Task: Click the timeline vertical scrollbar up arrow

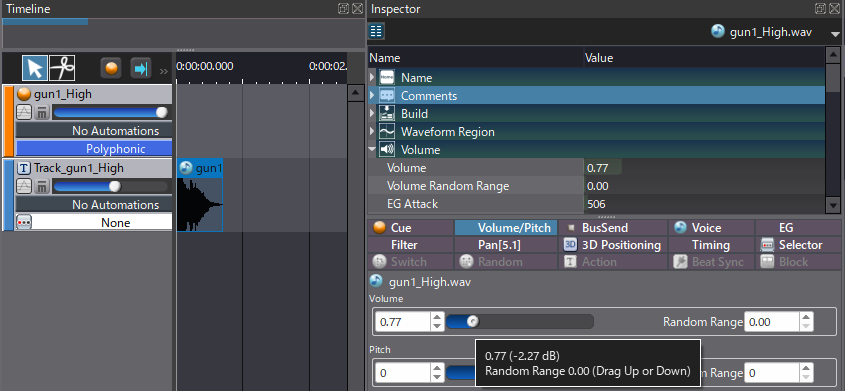Action: coord(356,93)
